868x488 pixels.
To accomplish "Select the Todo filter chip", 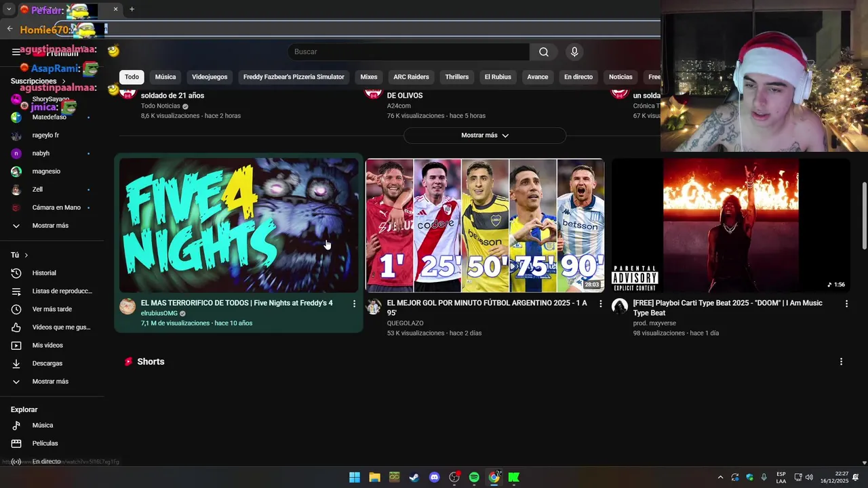I will pos(132,77).
